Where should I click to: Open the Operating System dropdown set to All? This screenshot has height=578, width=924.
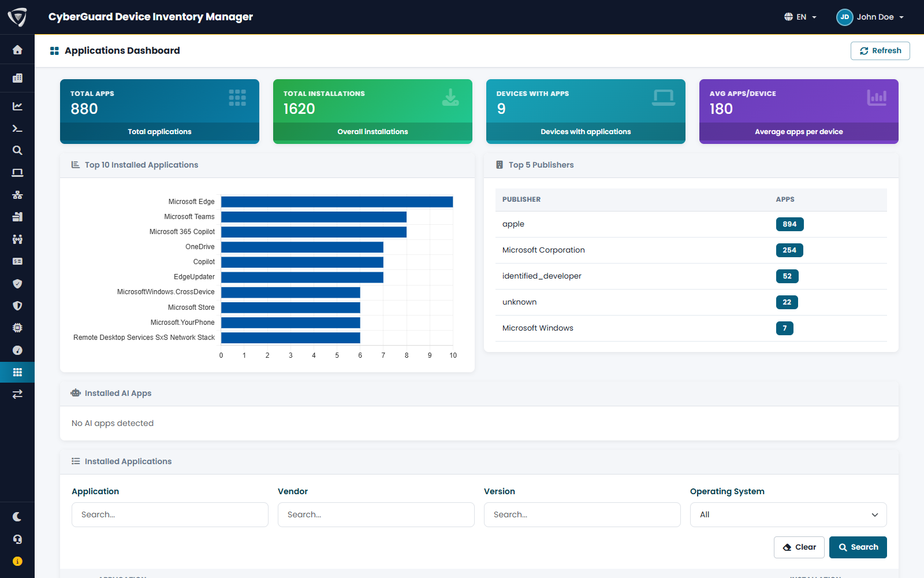788,514
